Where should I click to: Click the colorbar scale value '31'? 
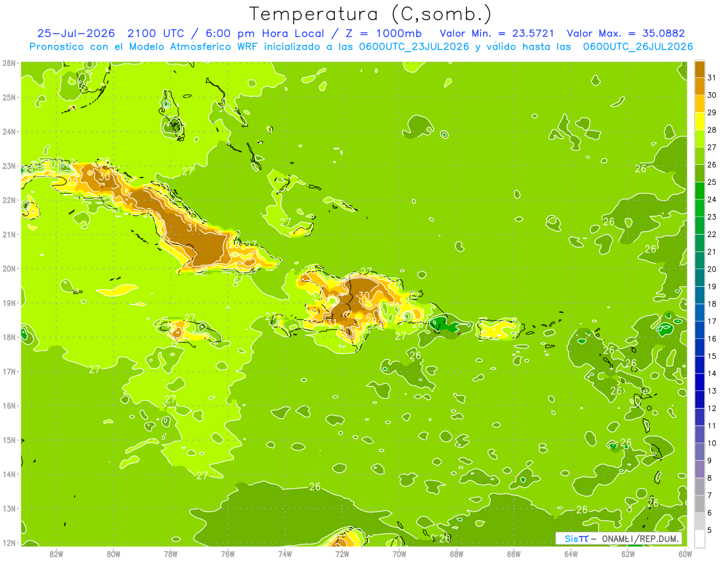[x=712, y=78]
